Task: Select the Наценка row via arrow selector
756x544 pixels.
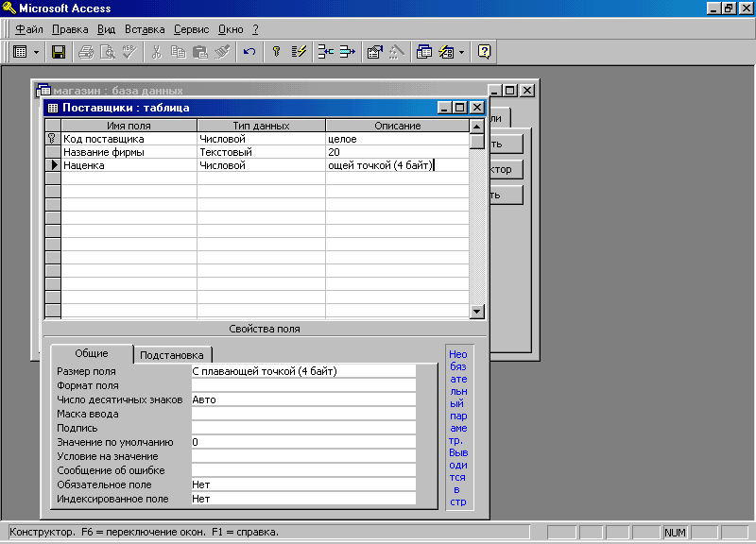Action: [53, 165]
